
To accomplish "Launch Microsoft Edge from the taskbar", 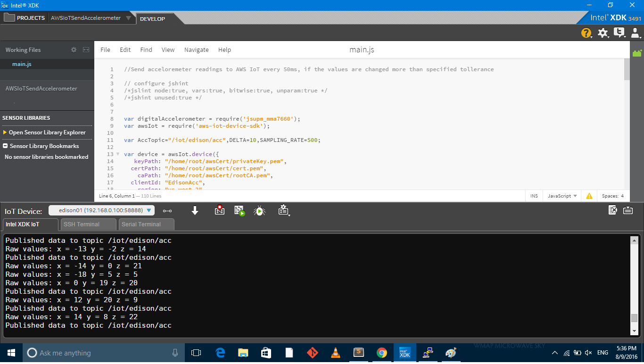I will 220,353.
